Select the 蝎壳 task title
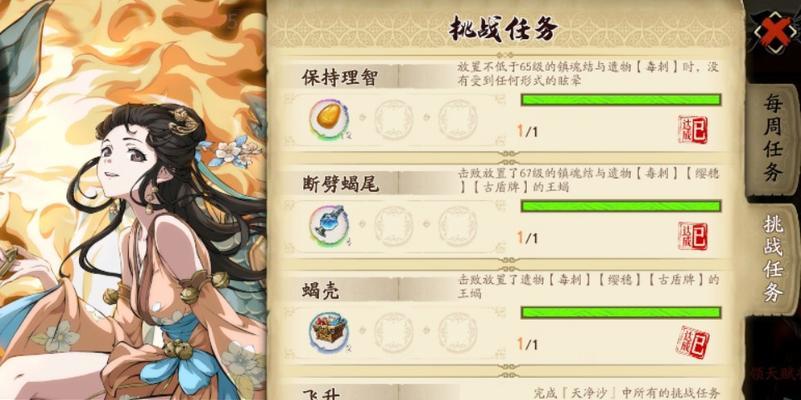 tap(320, 290)
